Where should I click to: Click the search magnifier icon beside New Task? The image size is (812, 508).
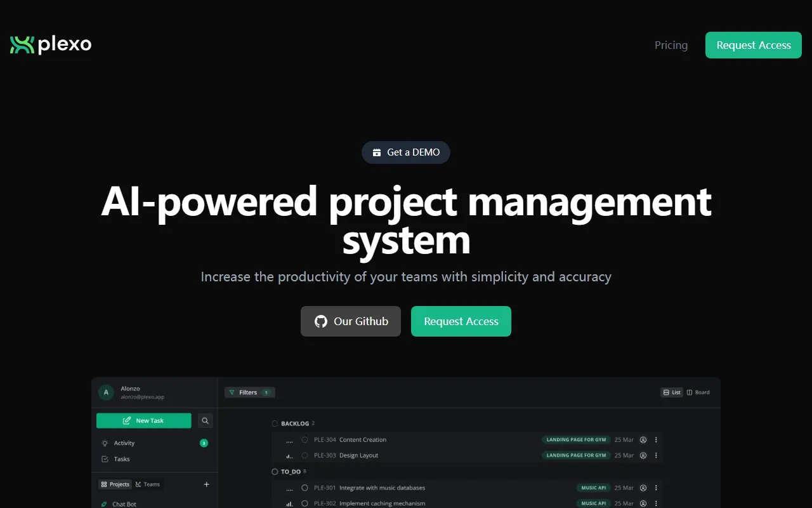point(205,420)
